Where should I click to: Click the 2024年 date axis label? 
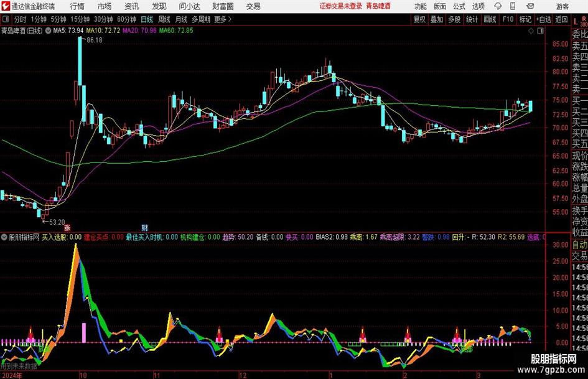pos(12,375)
